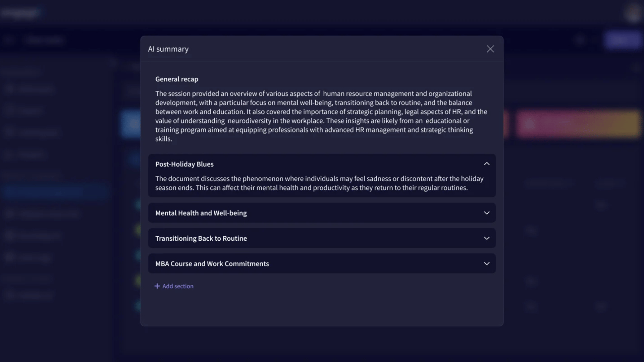Close the AI summary dialog
Image resolution: width=644 pixels, height=362 pixels.
coord(490,49)
